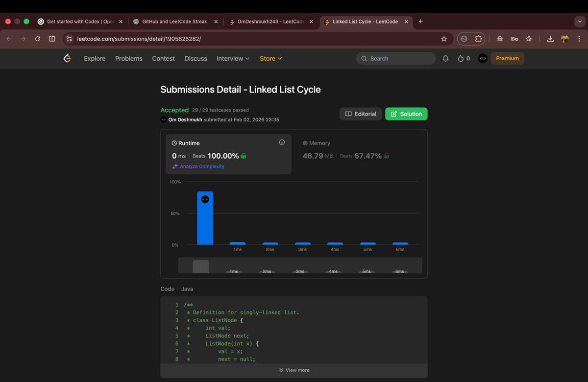Reload the page
588x382 pixels.
coord(38,39)
